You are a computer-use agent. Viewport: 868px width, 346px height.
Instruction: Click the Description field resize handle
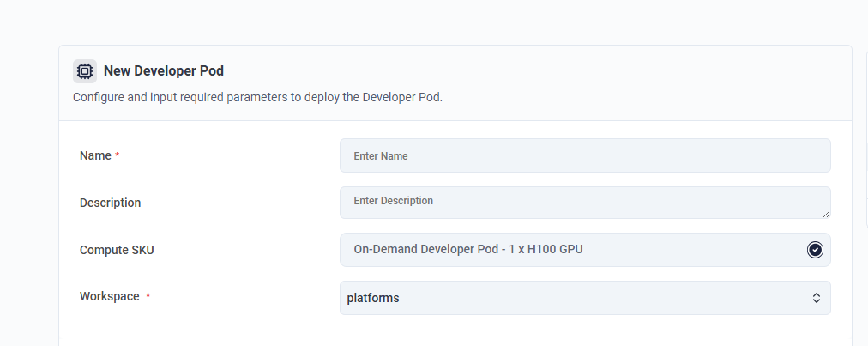pos(826,214)
